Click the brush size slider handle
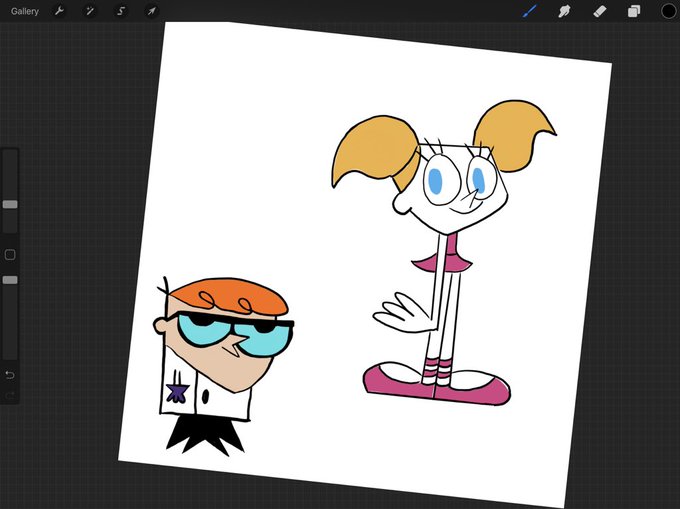The height and width of the screenshot is (509, 680). point(10,204)
